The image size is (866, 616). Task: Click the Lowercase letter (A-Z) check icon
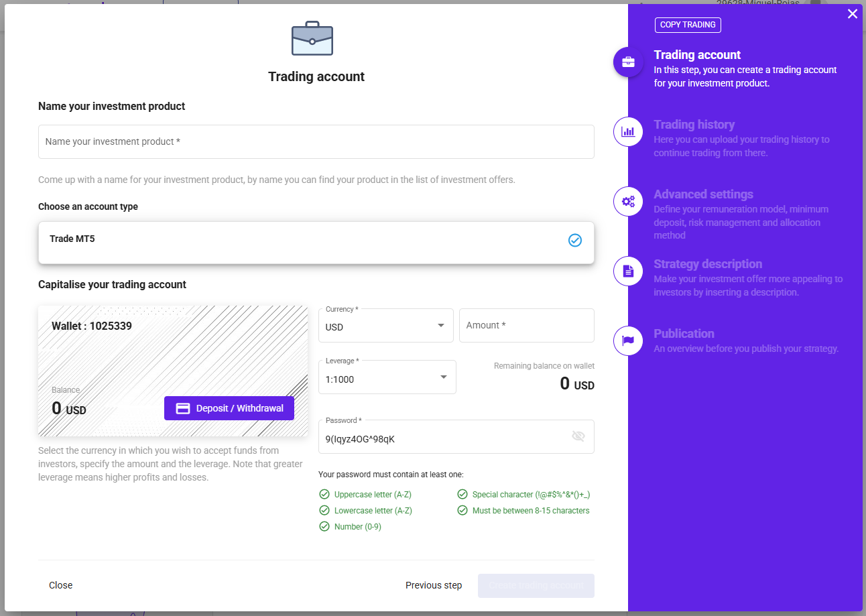point(324,511)
